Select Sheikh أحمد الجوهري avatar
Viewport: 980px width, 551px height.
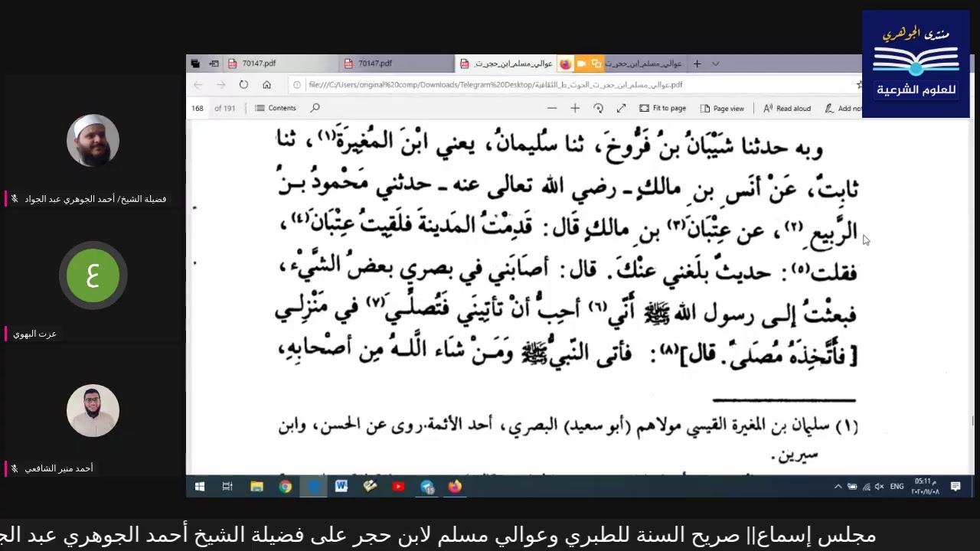(93, 140)
